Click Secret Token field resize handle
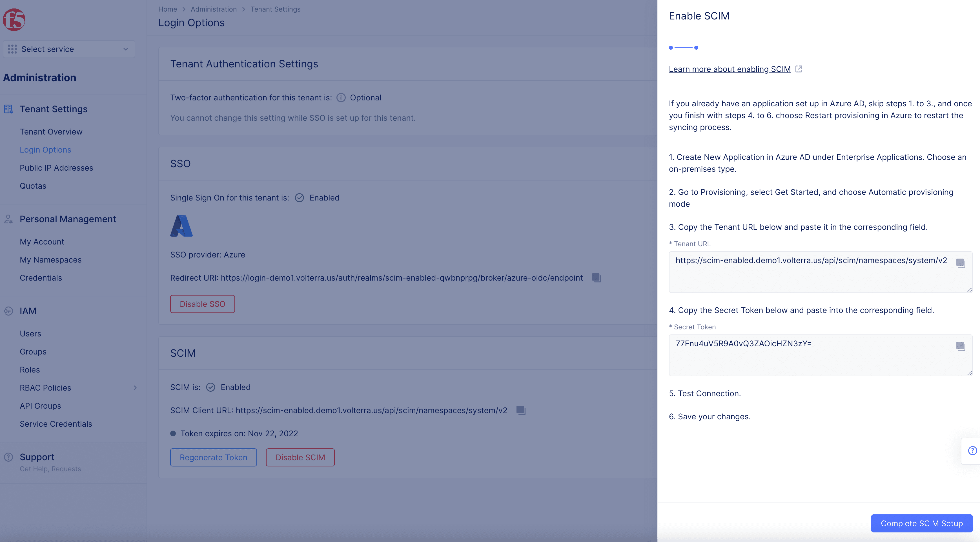This screenshot has height=542, width=980. click(969, 373)
